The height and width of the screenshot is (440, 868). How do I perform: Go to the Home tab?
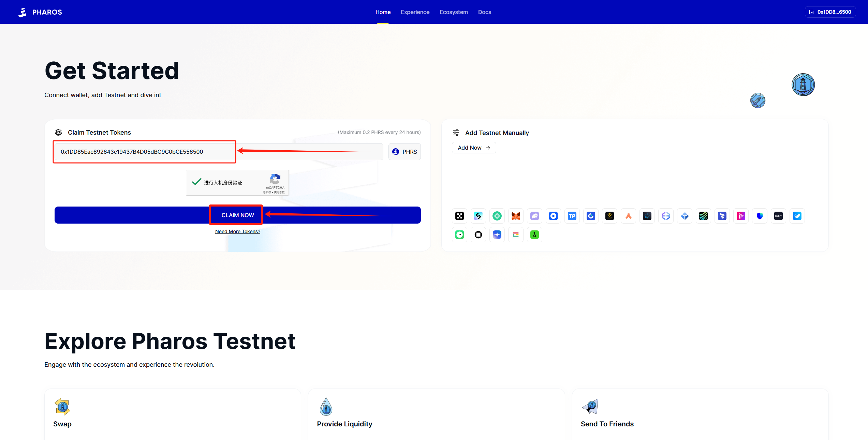[383, 12]
